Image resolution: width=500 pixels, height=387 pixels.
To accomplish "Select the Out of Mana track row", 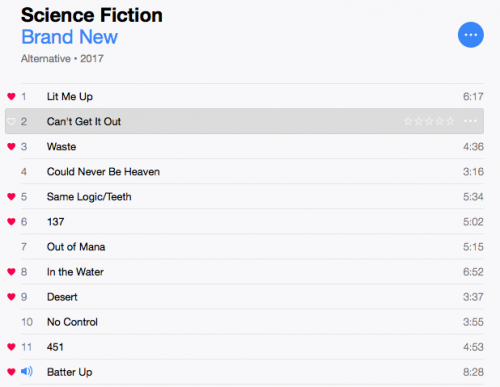I will (x=252, y=247).
